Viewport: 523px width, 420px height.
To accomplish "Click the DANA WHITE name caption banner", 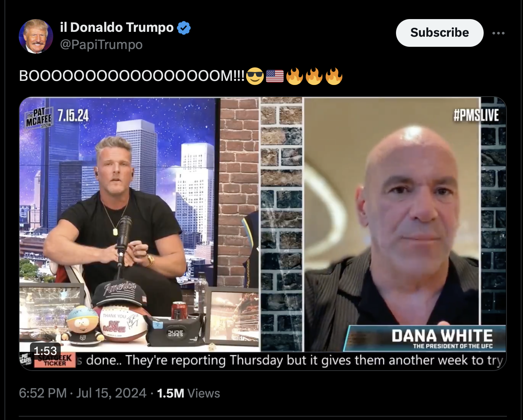I will pos(425,338).
